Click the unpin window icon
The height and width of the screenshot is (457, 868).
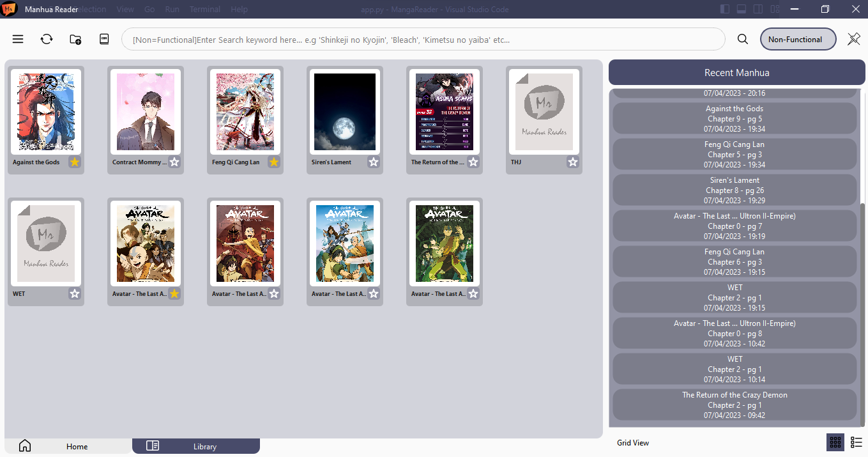pos(854,39)
